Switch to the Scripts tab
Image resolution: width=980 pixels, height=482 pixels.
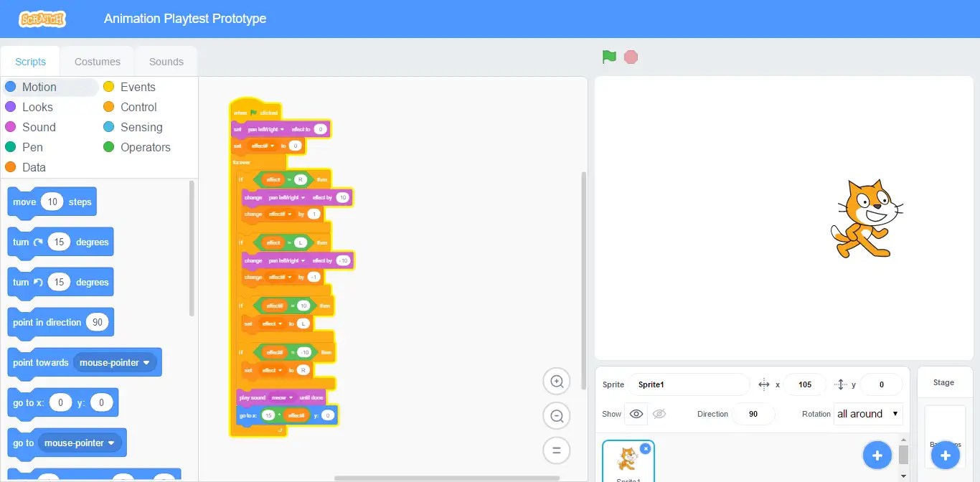(30, 62)
